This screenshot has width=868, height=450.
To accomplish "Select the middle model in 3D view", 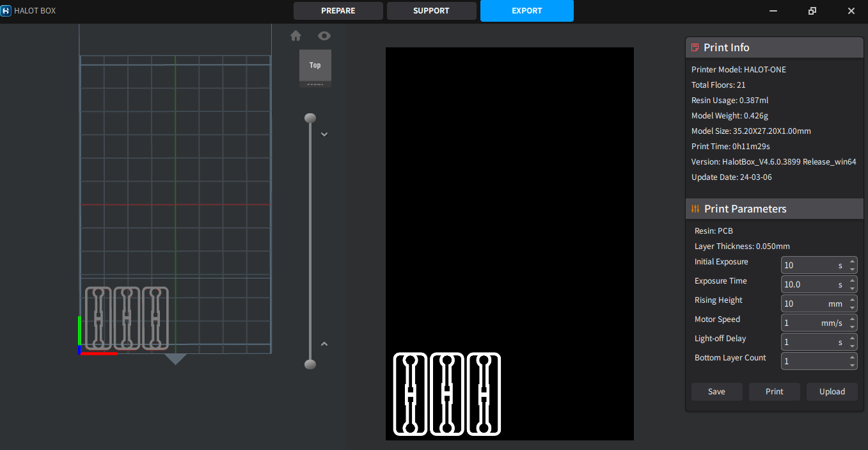I will pos(127,318).
